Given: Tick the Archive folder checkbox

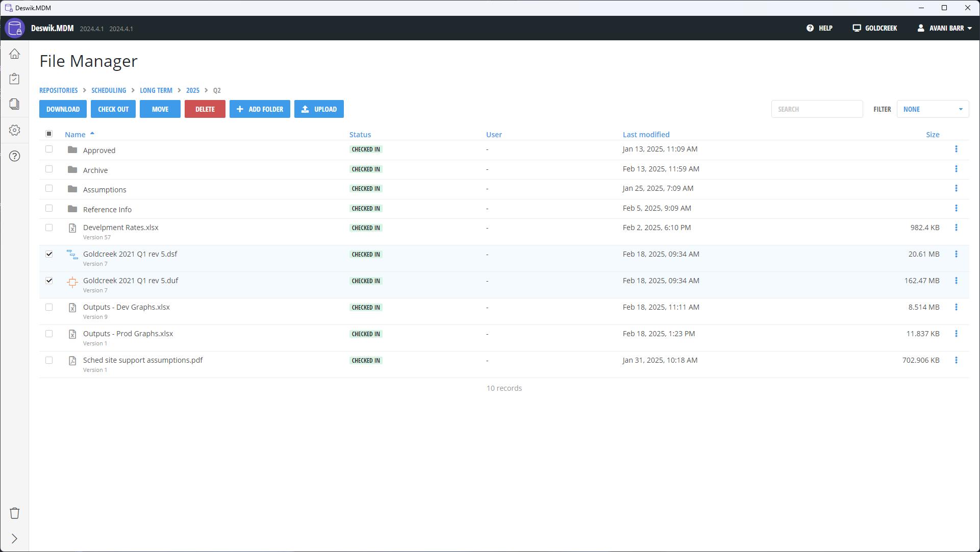Looking at the screenshot, I should pyautogui.click(x=49, y=169).
